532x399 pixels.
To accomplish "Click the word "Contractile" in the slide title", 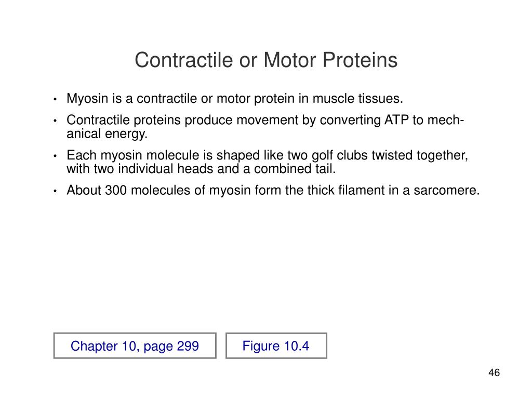I will (184, 60).
